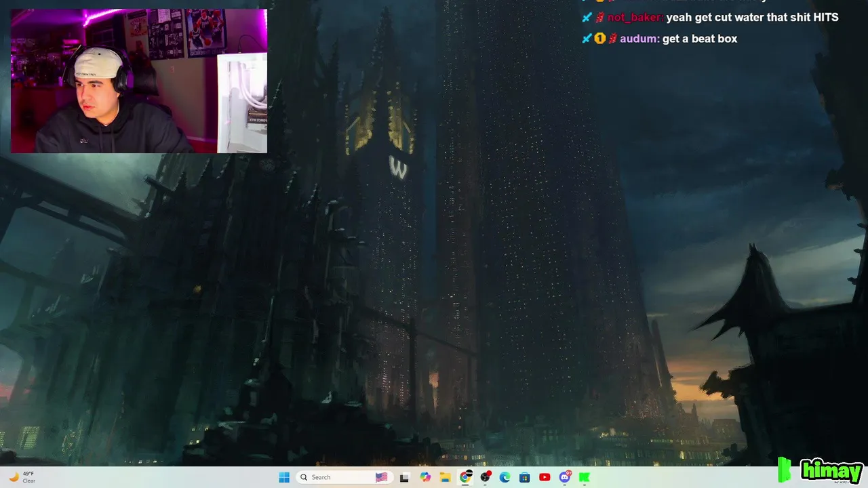Open Task View from the taskbar
This screenshot has width=868, height=488.
(404, 477)
